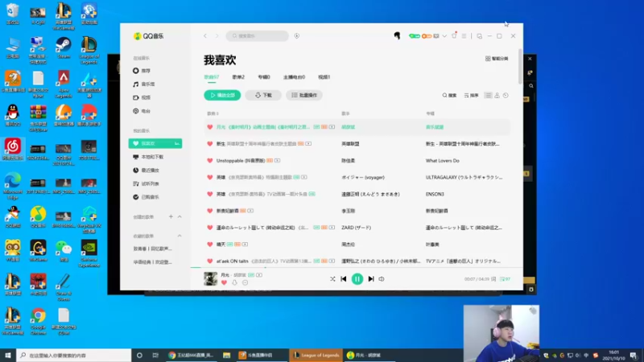Open the ZARD artist link

coord(356,228)
